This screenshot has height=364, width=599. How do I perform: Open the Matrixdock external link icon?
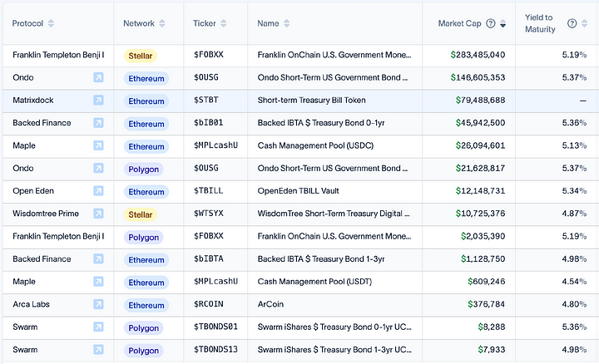point(98,101)
